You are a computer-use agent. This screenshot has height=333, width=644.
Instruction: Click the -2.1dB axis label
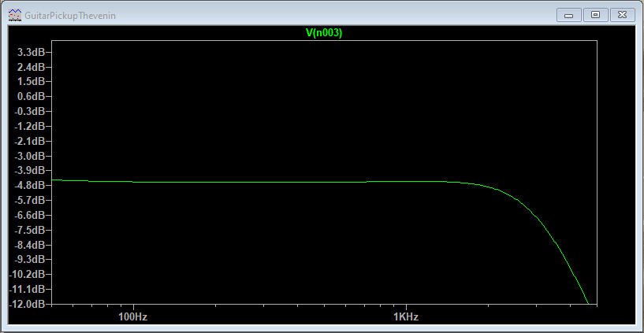pos(30,141)
